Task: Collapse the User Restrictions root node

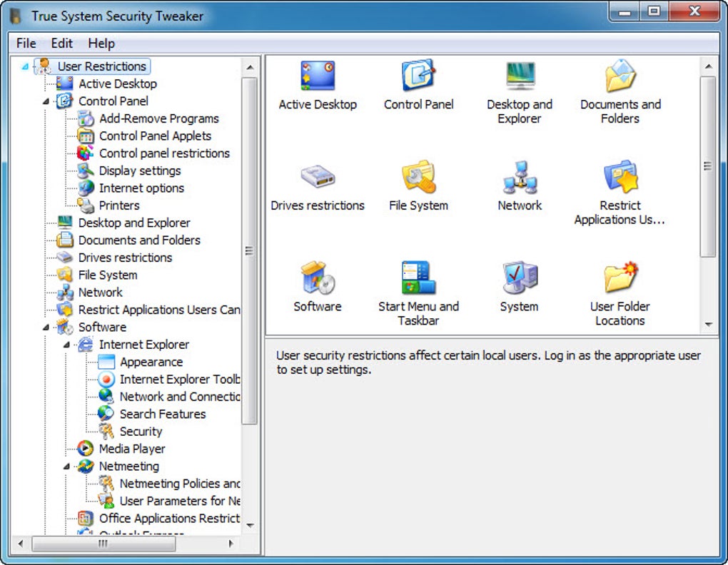Action: [25, 67]
